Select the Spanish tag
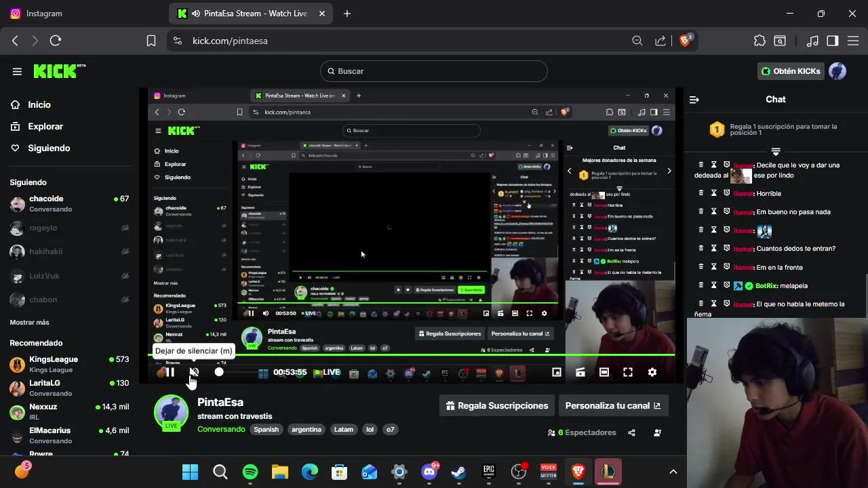This screenshot has width=868, height=488. click(x=267, y=430)
